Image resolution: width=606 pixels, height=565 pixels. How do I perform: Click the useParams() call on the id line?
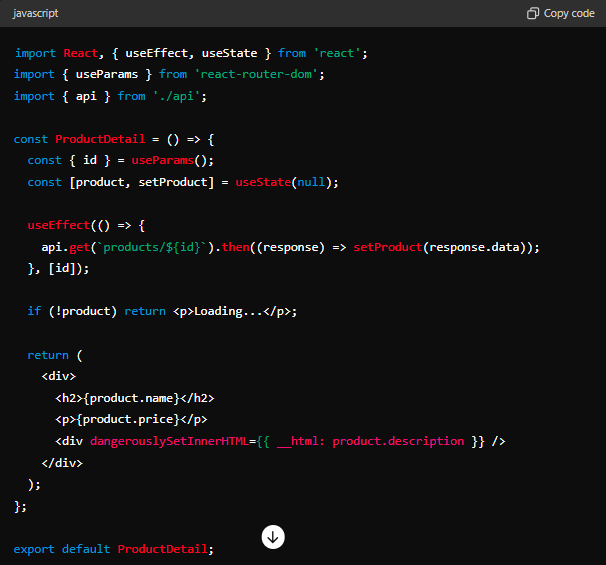172,160
